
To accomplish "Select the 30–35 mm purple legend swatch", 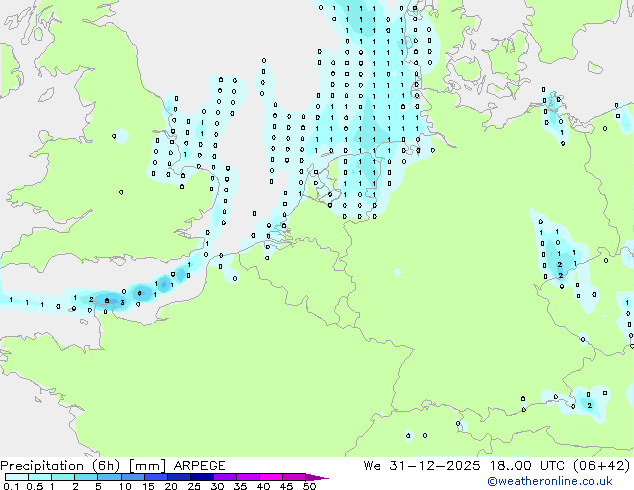I will pos(224,477).
